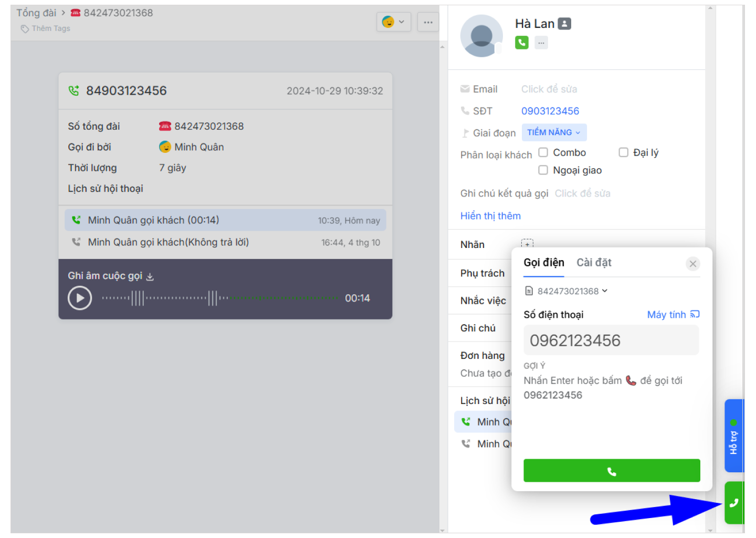Download the call recording file
The height and width of the screenshot is (538, 756).
(x=150, y=277)
